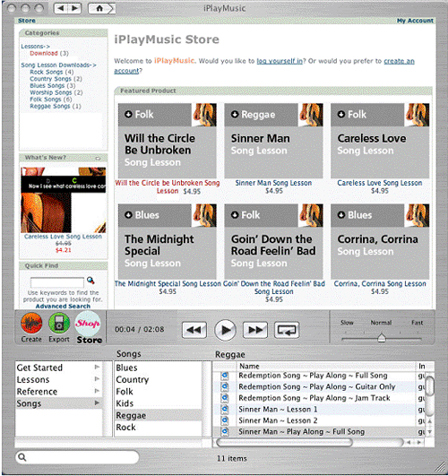Toggle the loop repeat button
Viewport: 448px width, 476px height.
tap(287, 330)
